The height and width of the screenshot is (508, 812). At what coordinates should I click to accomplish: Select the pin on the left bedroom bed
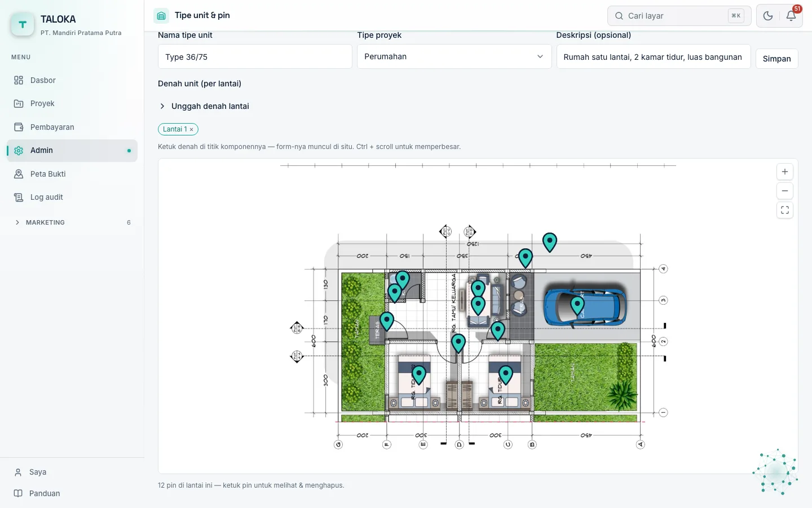tap(418, 374)
